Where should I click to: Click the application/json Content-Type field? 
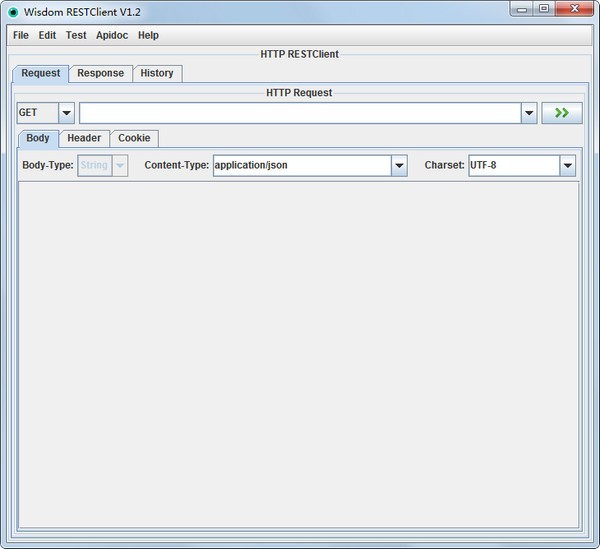click(302, 165)
